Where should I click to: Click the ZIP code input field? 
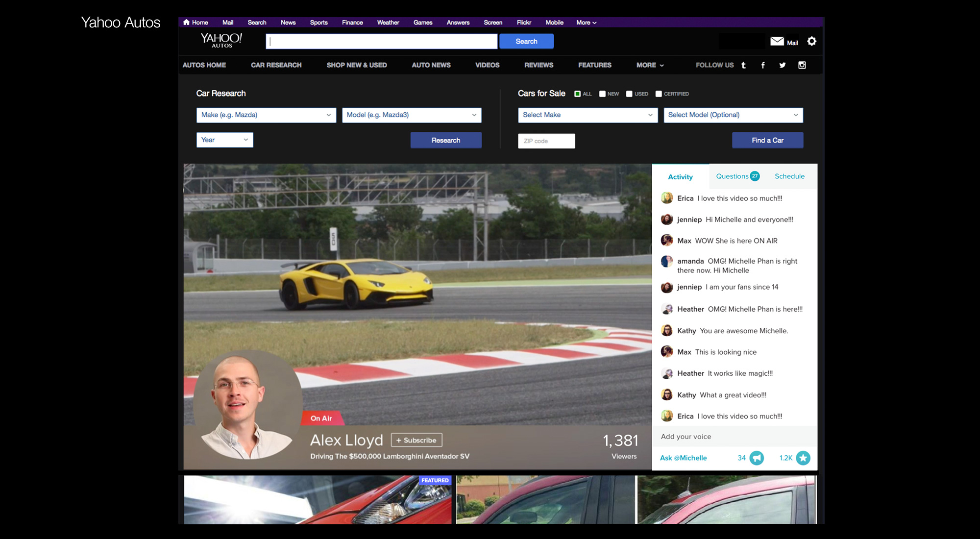point(546,141)
